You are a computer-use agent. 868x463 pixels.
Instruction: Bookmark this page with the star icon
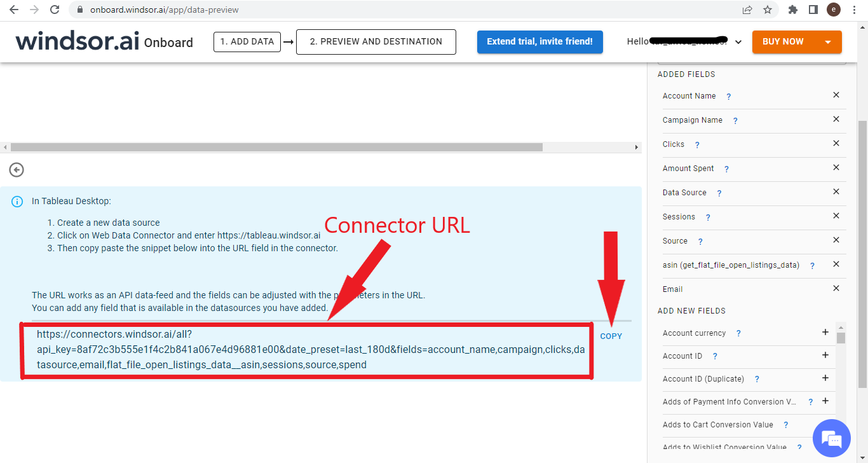click(767, 10)
